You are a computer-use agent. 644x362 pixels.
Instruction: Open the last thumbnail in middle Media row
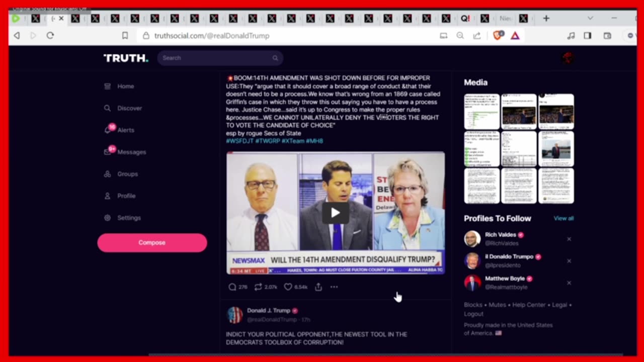(x=556, y=149)
